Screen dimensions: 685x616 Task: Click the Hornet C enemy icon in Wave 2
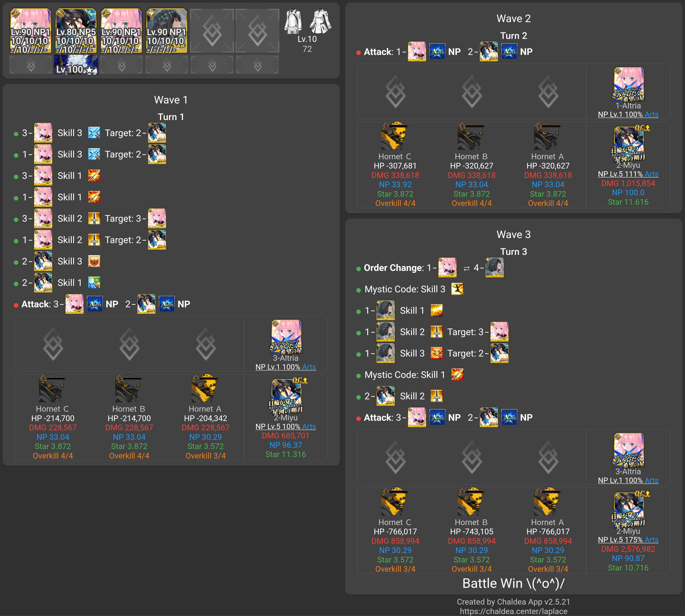(394, 136)
